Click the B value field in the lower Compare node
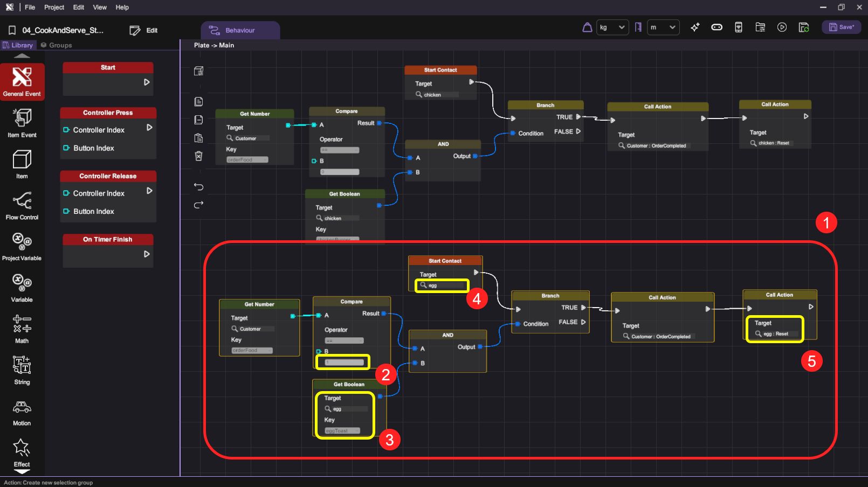 click(x=344, y=362)
